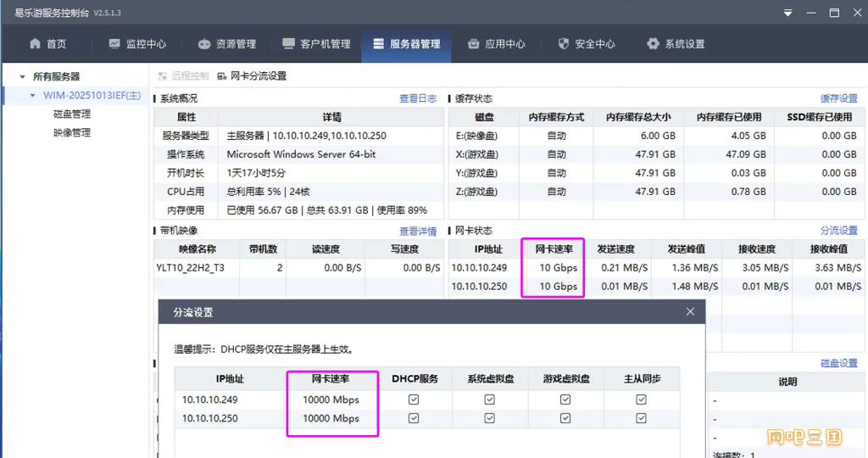Uncheck DHCP服务 for 10.10.10.249

click(x=414, y=399)
